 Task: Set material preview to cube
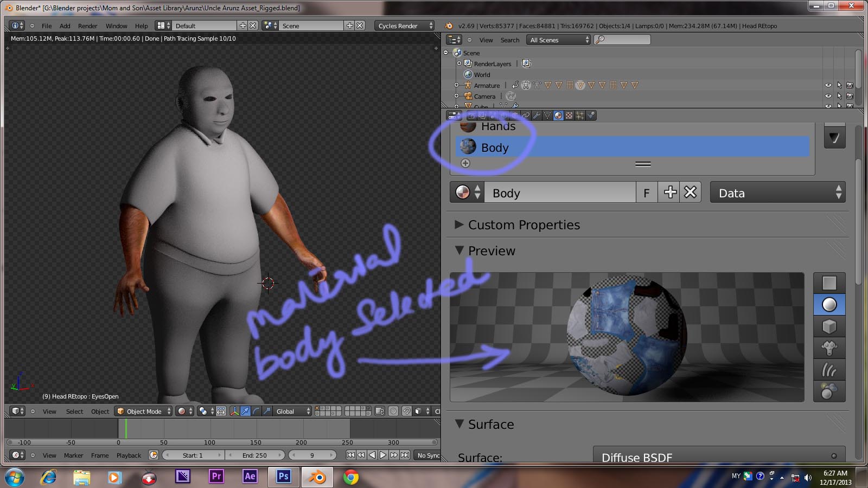[x=829, y=326]
